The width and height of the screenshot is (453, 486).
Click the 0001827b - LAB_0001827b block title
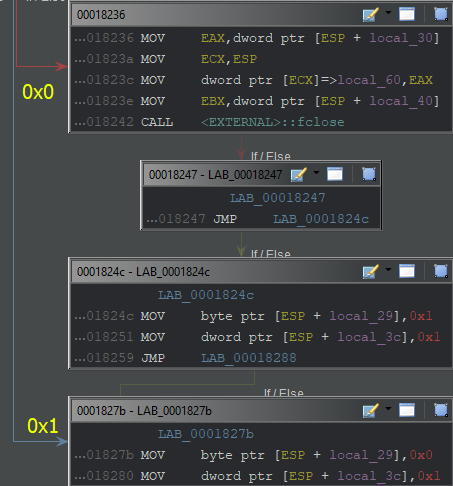point(144,411)
